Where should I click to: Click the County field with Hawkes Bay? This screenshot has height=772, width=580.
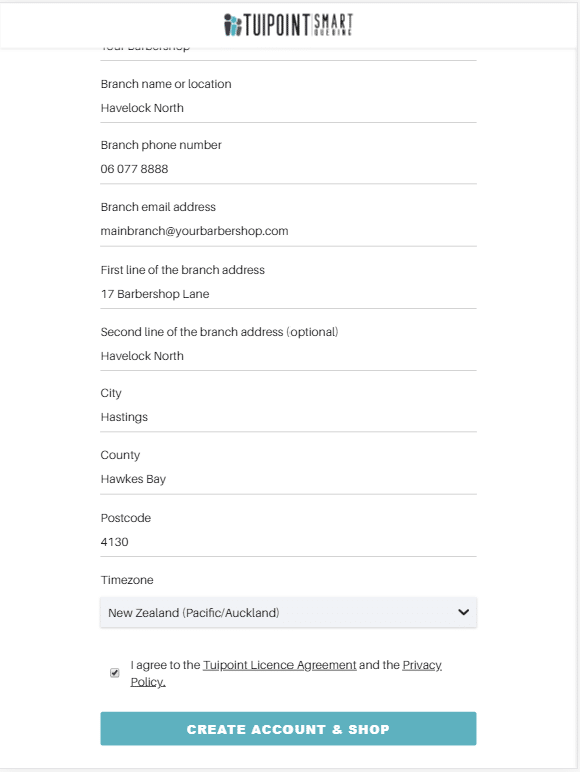pos(289,480)
